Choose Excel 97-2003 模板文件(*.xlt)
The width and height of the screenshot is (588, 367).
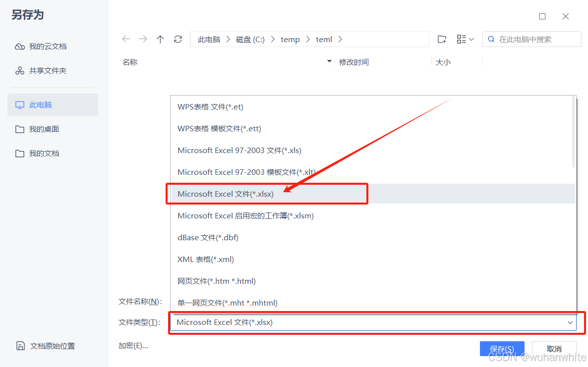click(373, 172)
